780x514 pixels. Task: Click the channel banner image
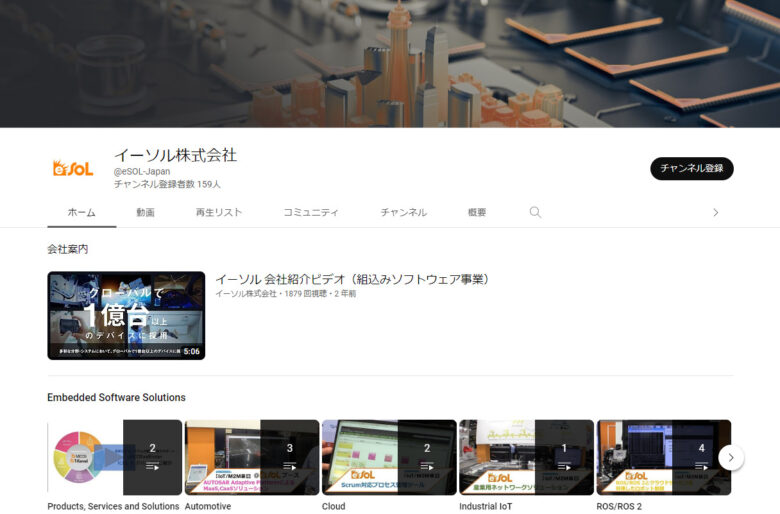coord(390,64)
